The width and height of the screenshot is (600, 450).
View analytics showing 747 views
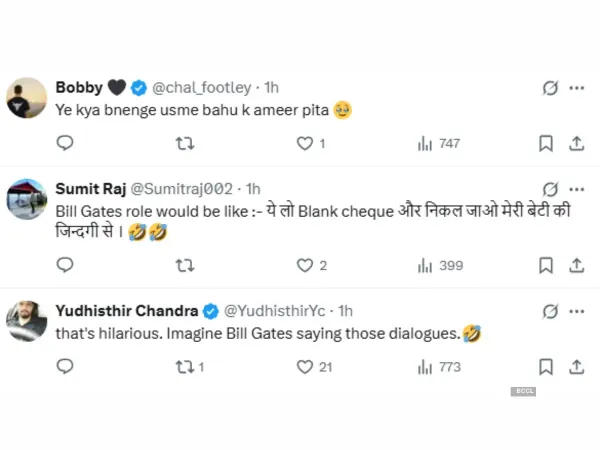[425, 143]
